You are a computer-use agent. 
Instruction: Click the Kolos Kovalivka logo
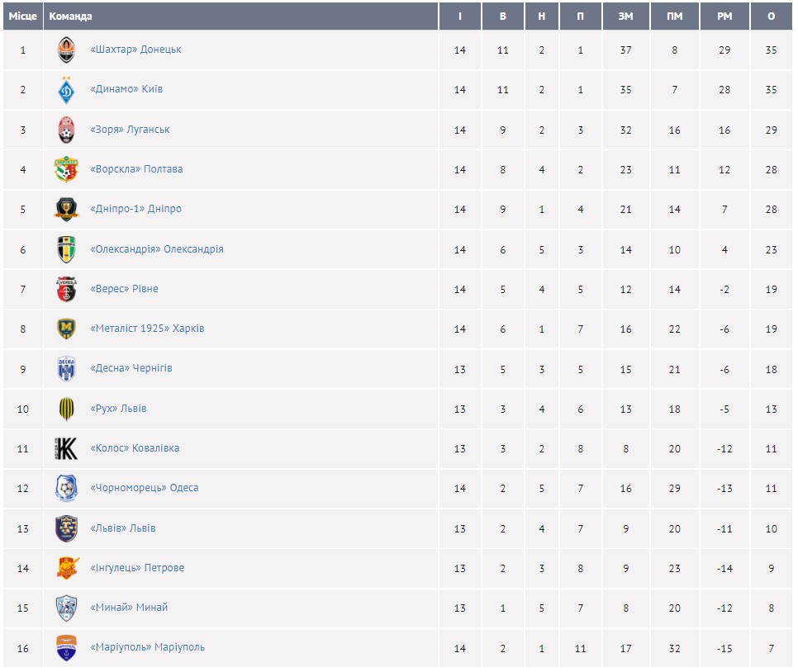pyautogui.click(x=66, y=448)
